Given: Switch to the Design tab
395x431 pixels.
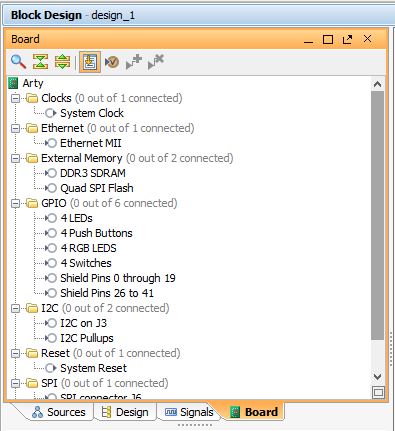Looking at the screenshot, I should (x=125, y=412).
